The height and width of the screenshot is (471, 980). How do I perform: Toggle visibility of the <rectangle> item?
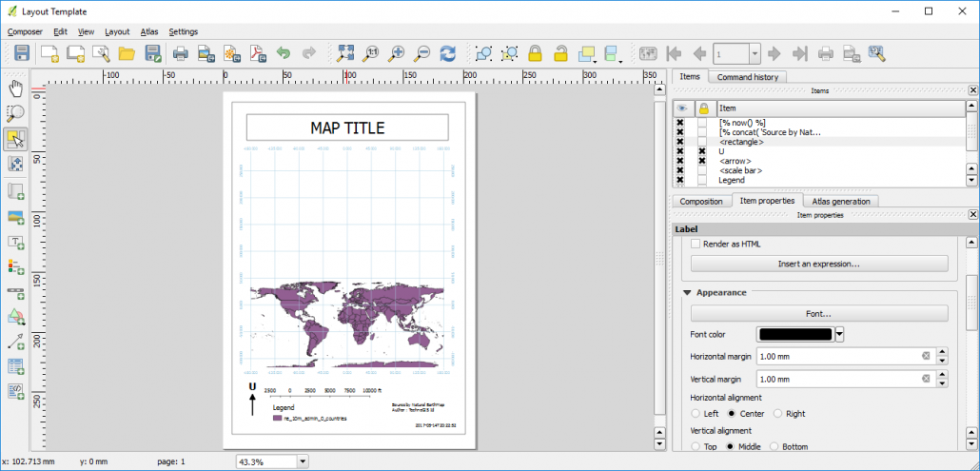point(680,142)
